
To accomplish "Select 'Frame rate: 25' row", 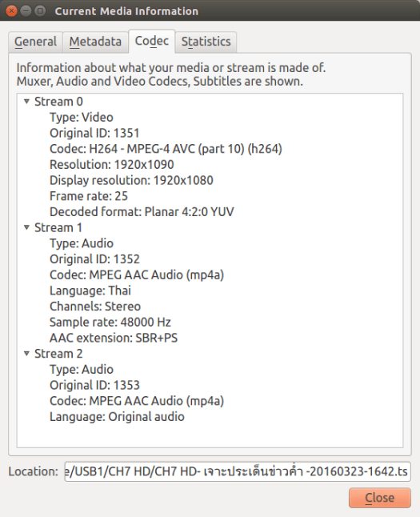I will tap(89, 196).
